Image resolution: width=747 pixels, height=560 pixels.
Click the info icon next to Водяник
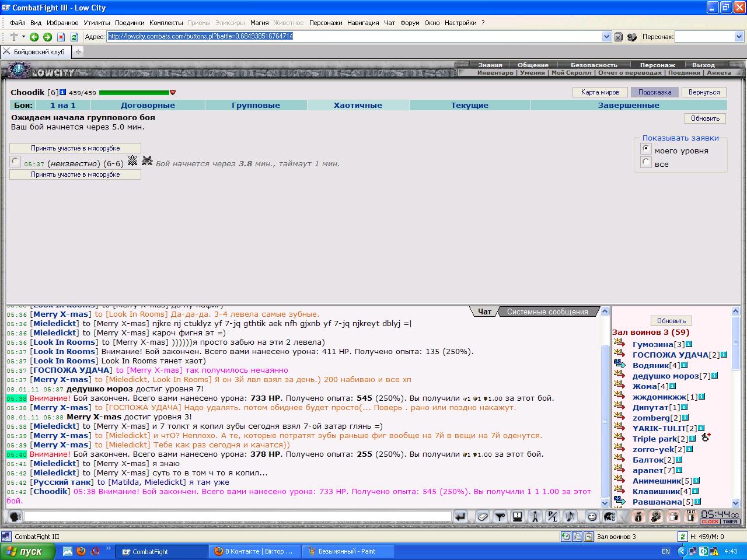click(x=684, y=366)
